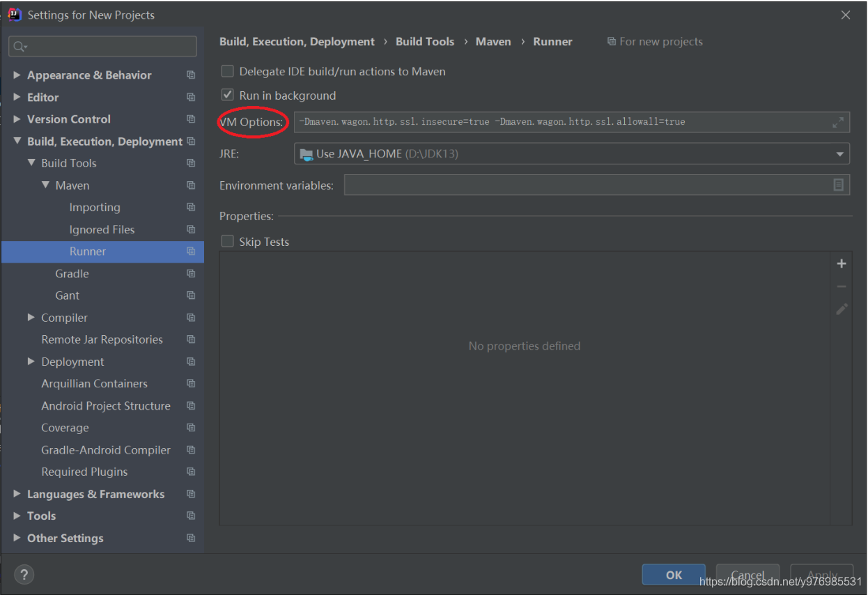Open Gant settings page
Viewport: 868px width, 595px height.
pyautogui.click(x=67, y=295)
